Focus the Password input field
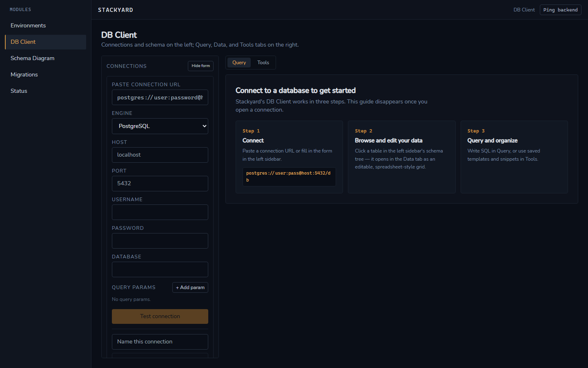588x368 pixels. tap(160, 241)
